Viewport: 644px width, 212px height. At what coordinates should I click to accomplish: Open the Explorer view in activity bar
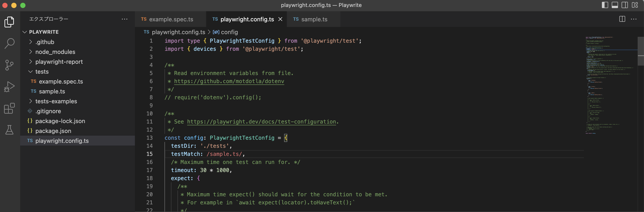tap(9, 22)
